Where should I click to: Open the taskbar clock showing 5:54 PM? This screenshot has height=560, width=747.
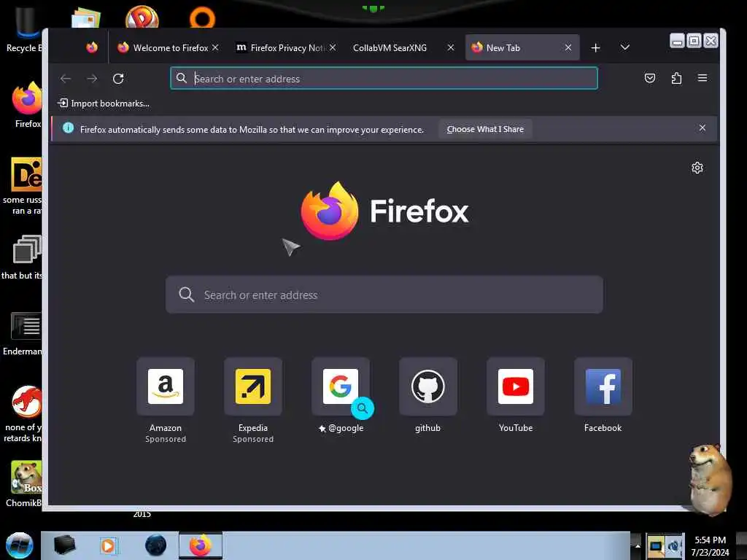710,545
